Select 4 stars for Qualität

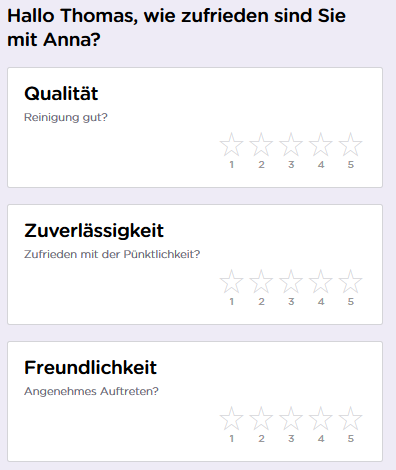click(x=321, y=144)
